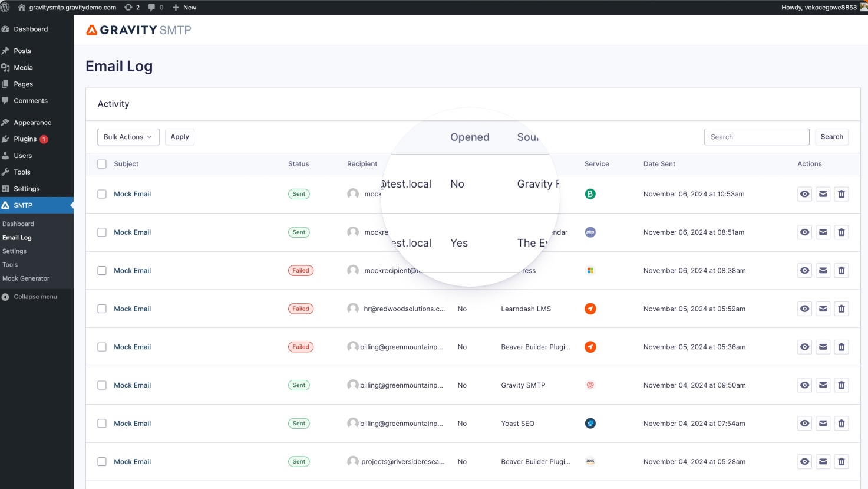The height and width of the screenshot is (489, 868).
Task: Open the comments bubble in admin bar
Action: 156,7
